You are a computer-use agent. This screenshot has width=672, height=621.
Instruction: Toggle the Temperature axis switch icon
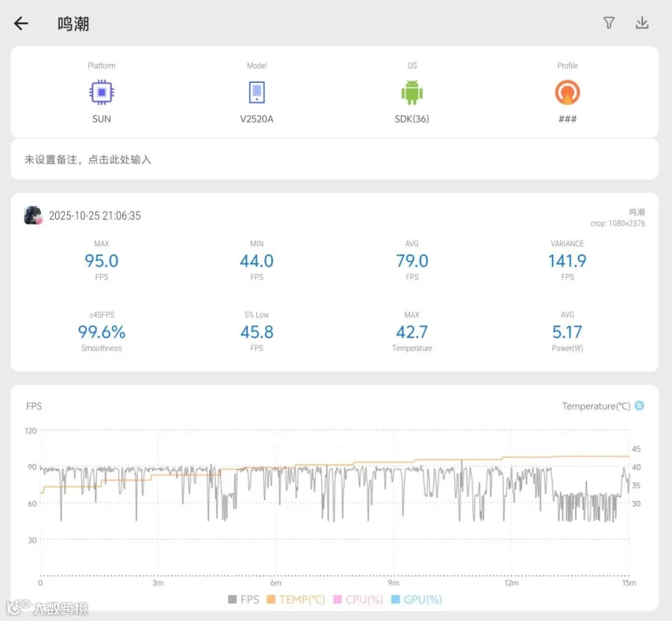click(639, 405)
